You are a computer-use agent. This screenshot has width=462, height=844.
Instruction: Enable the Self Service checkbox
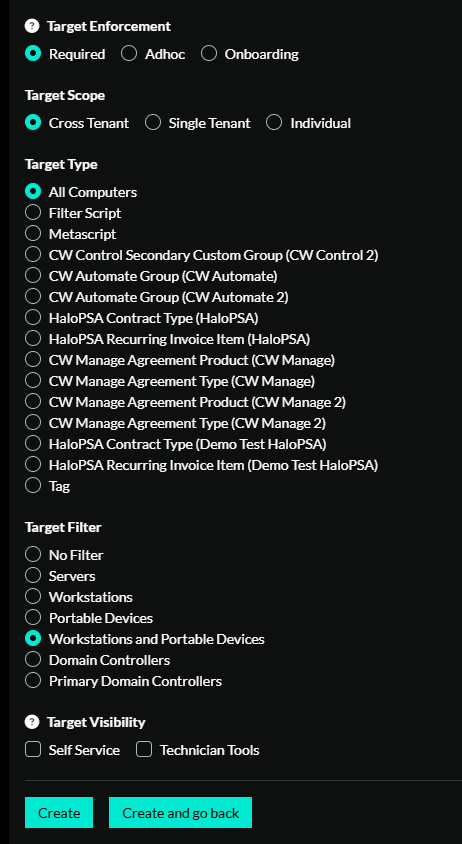click(33, 749)
